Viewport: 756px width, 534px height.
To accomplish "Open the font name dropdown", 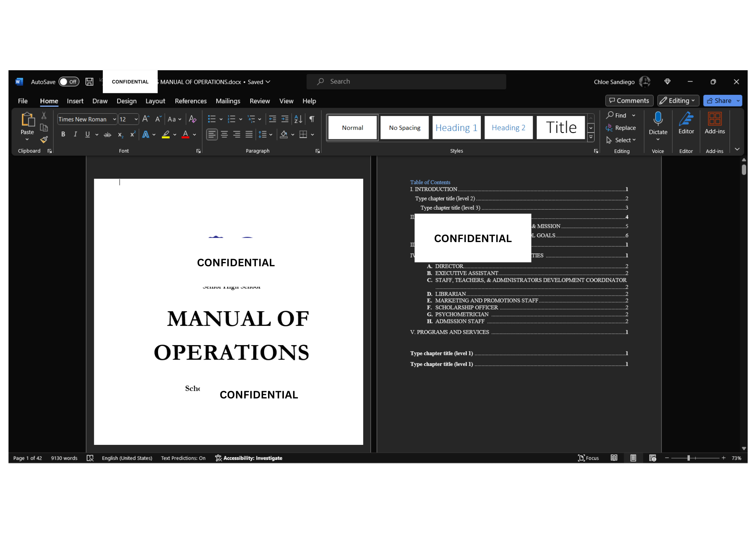I will [x=114, y=119].
